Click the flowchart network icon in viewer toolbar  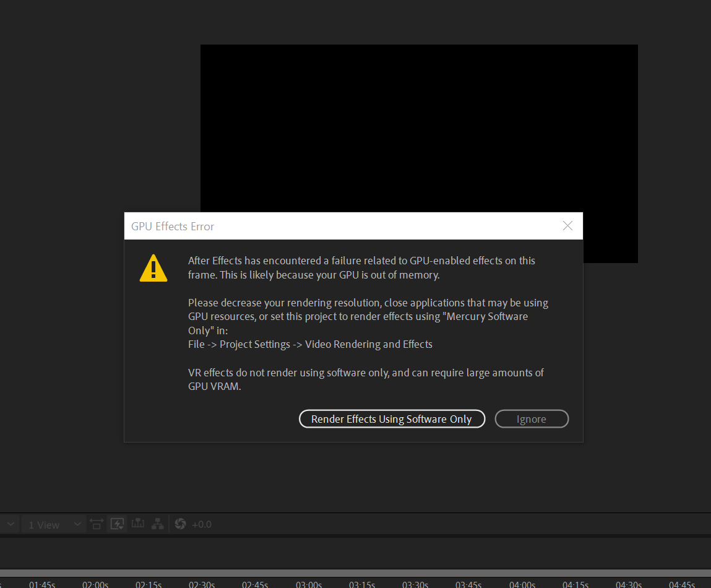click(x=158, y=524)
